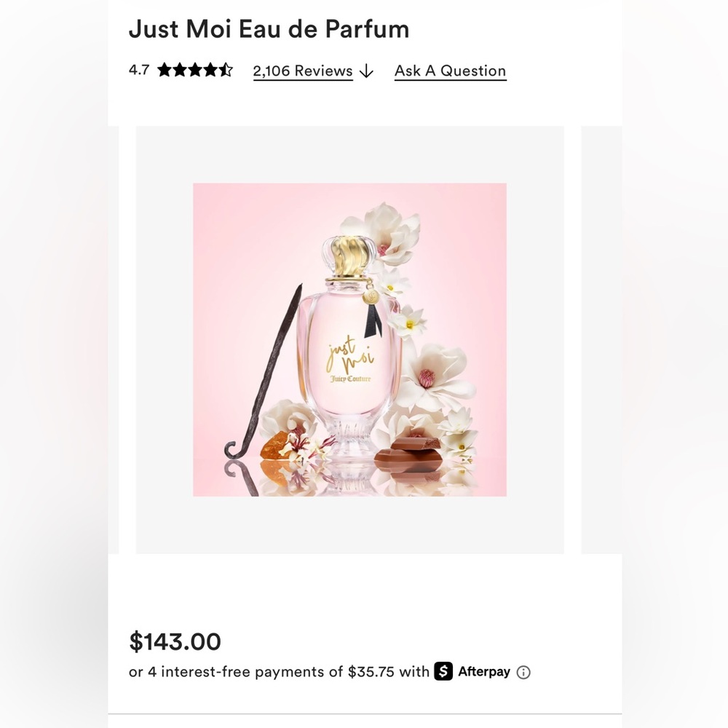The width and height of the screenshot is (728, 728).
Task: Show the previous carousel image on the left
Action: [114, 340]
